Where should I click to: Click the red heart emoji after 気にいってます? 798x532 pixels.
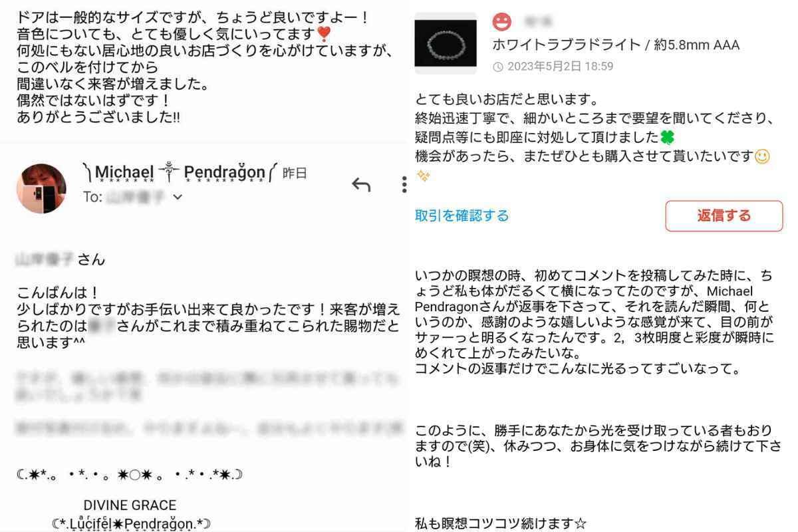pyautogui.click(x=323, y=34)
